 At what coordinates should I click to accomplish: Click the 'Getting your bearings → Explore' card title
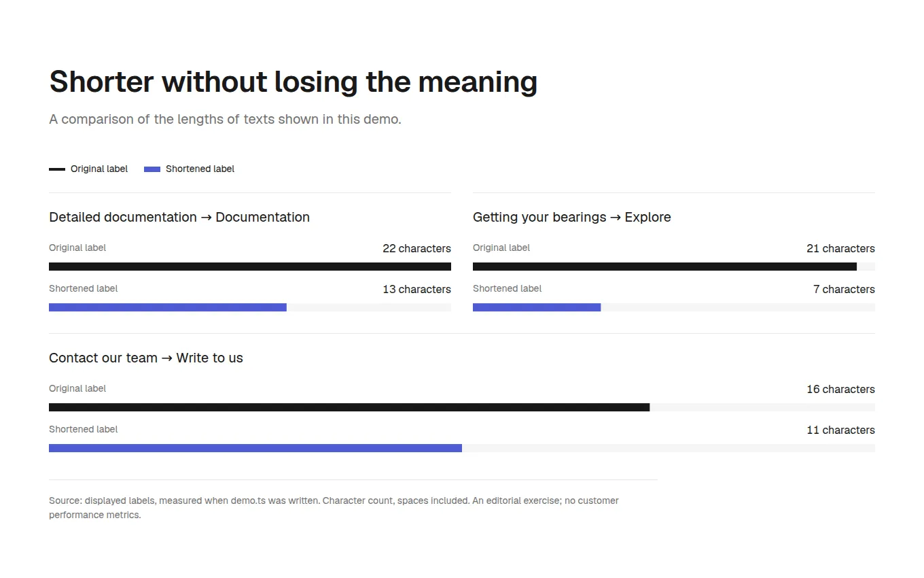point(572,217)
